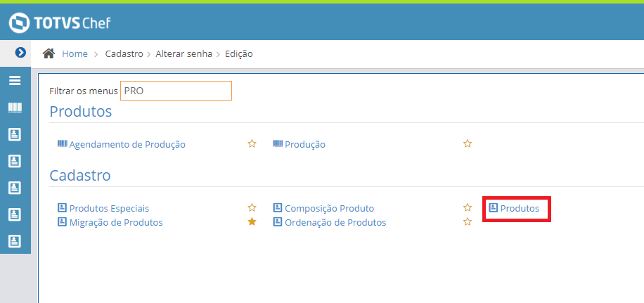The height and width of the screenshot is (303, 644).
Task: Click the Produtos section heading
Action: click(80, 111)
